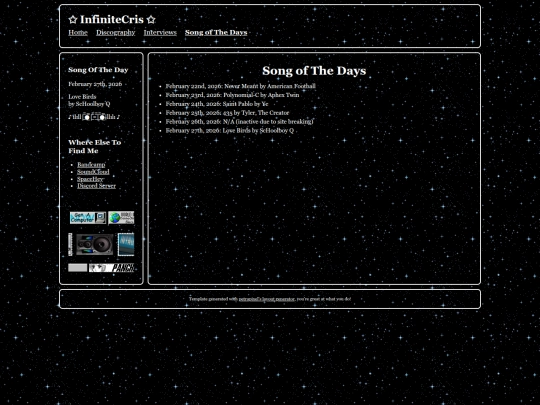This screenshot has height=405, width=540.
Task: Click the narrow vertical badge beside the speaker
Action: (x=70, y=245)
